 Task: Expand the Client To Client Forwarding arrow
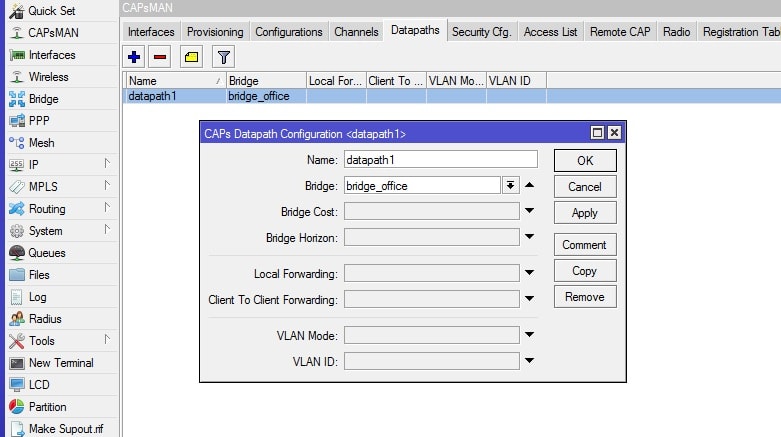[530, 299]
